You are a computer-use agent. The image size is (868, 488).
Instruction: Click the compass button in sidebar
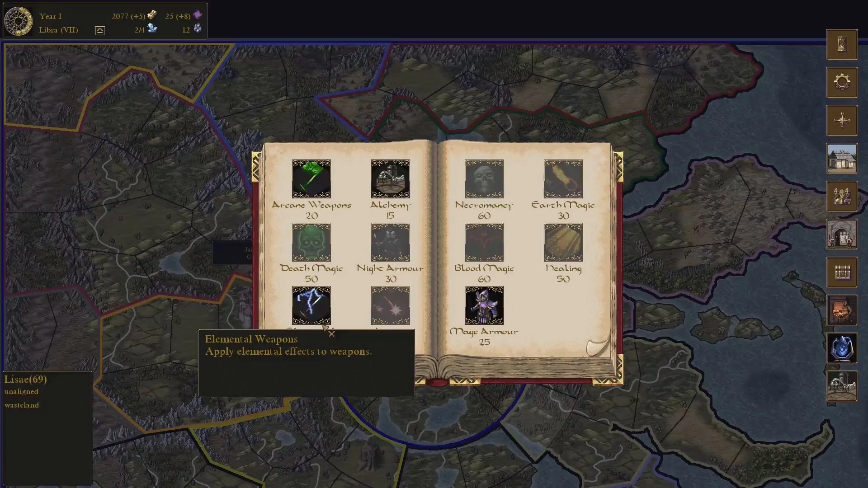click(842, 120)
